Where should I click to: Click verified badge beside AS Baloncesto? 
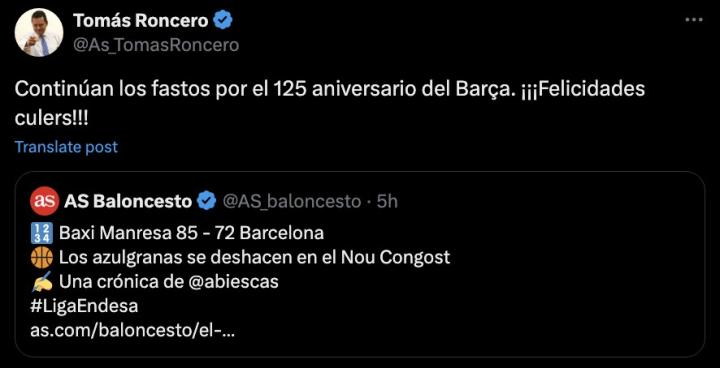pyautogui.click(x=207, y=201)
